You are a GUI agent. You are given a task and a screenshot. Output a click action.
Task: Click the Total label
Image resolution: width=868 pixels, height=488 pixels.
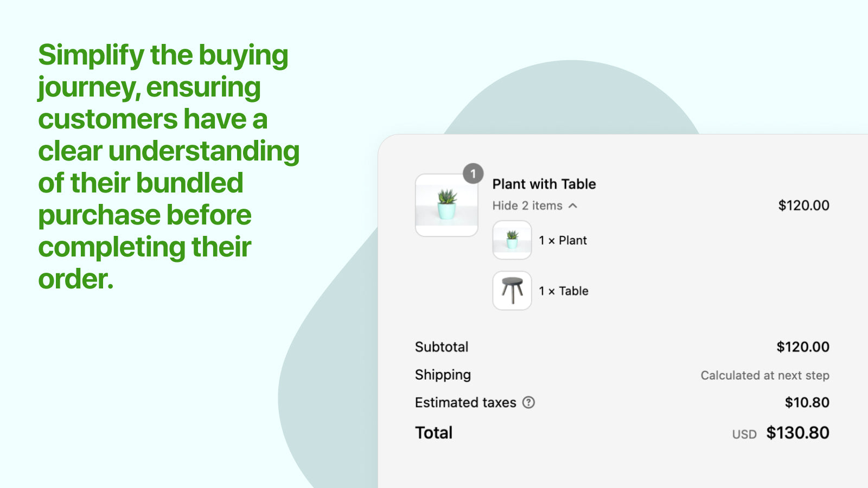(x=433, y=433)
